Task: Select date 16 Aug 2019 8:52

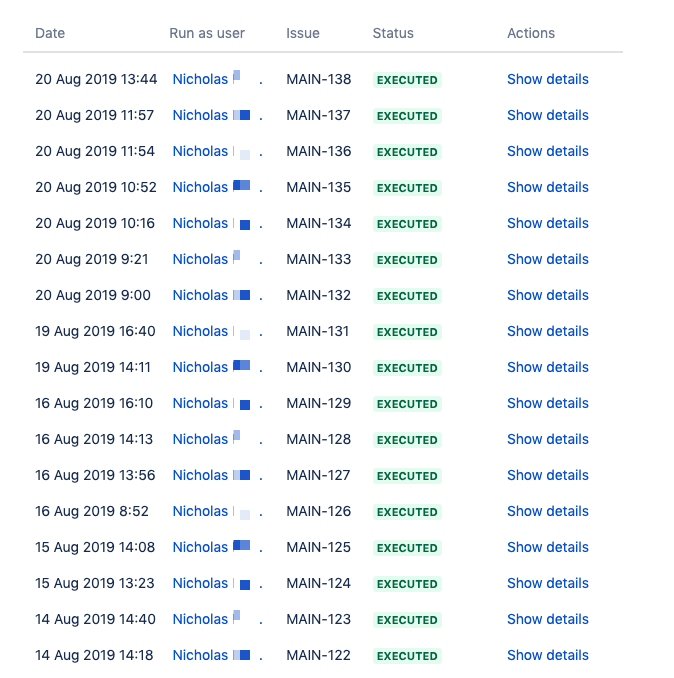Action: (92, 511)
